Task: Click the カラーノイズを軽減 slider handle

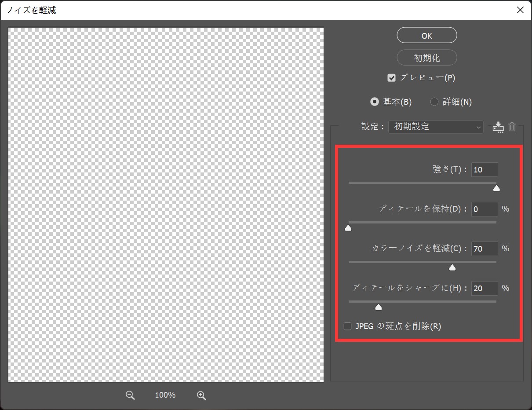Action: [452, 267]
